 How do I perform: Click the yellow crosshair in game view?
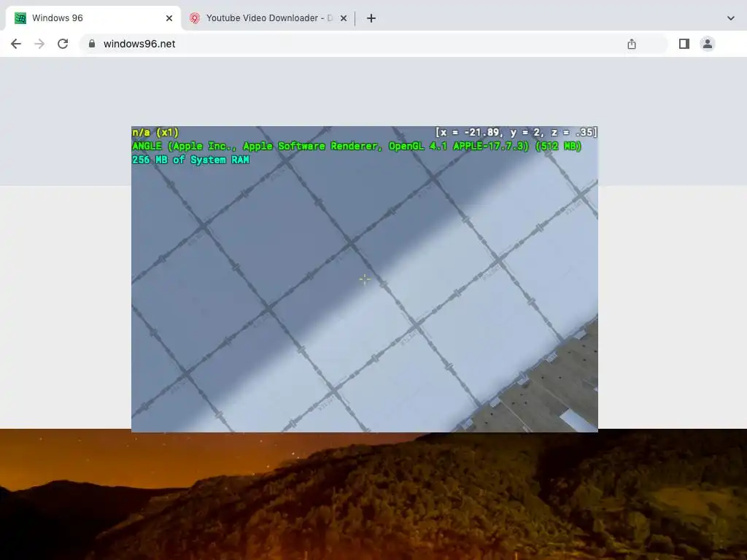[x=365, y=279]
